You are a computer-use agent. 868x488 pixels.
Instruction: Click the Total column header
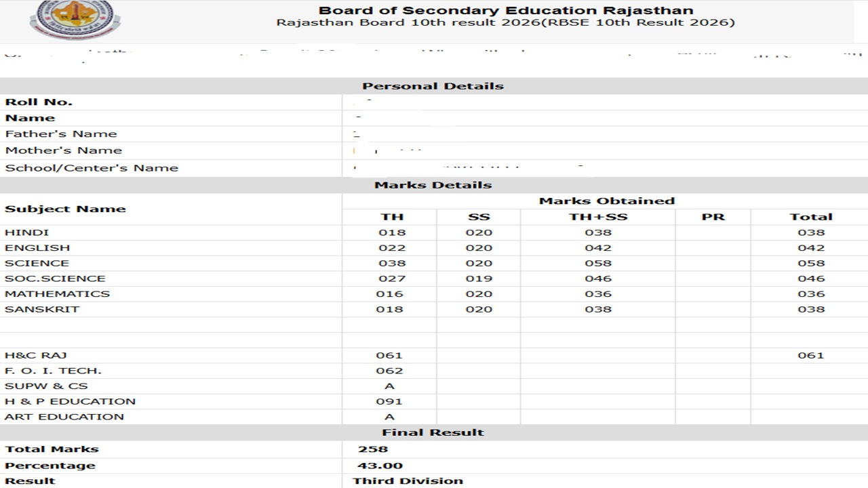811,217
